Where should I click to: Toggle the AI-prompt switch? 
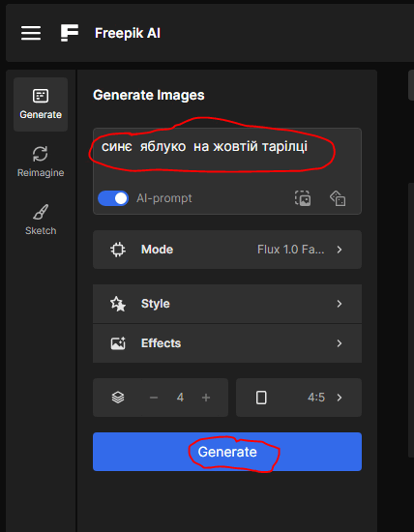(113, 198)
